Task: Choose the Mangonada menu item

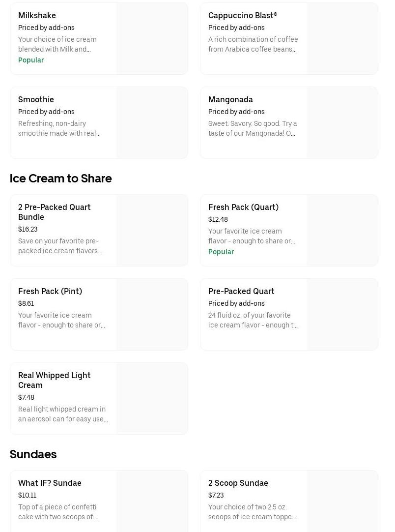Action: (230, 100)
